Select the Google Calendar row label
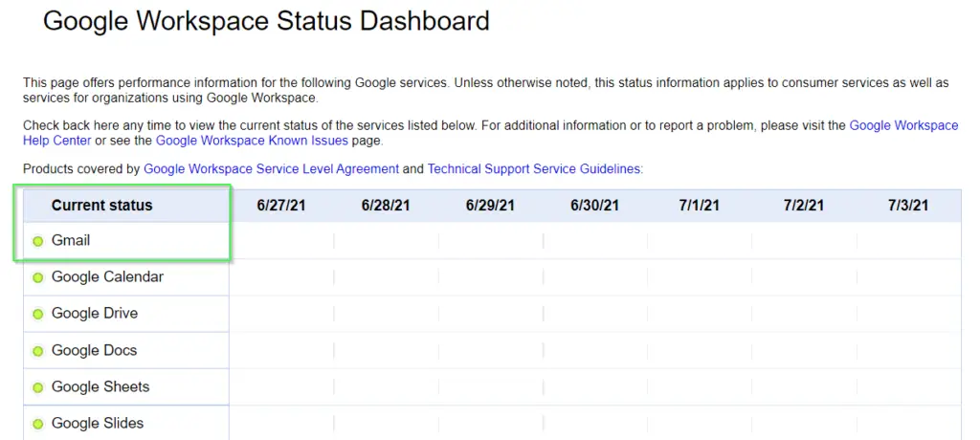 click(107, 276)
